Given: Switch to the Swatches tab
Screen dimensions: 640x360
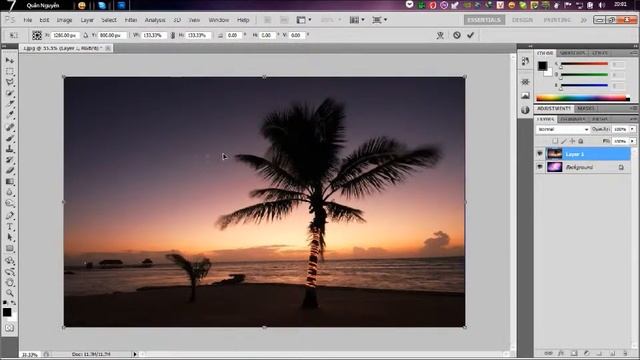Looking at the screenshot, I should pos(572,53).
